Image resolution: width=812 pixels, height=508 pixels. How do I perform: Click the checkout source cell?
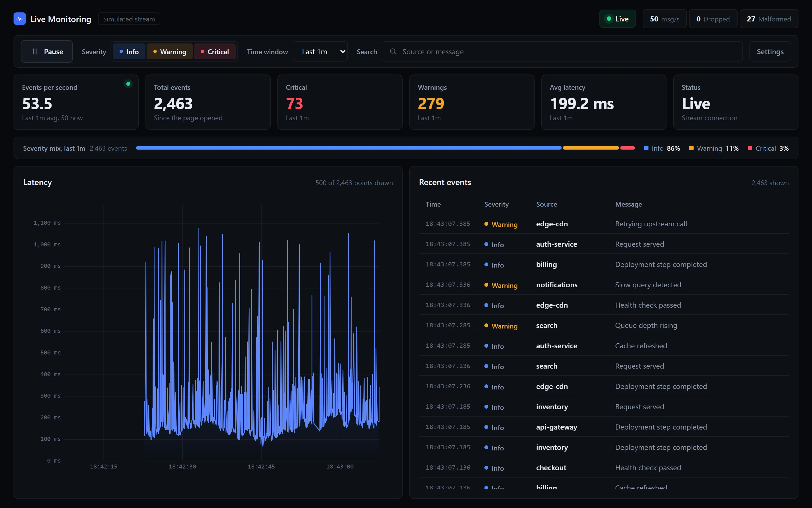[551, 468]
